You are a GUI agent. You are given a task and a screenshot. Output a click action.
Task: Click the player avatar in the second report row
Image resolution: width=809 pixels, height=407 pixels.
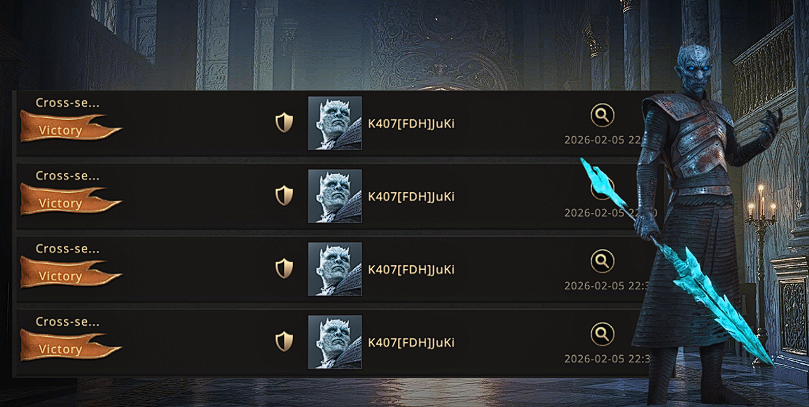[335, 196]
